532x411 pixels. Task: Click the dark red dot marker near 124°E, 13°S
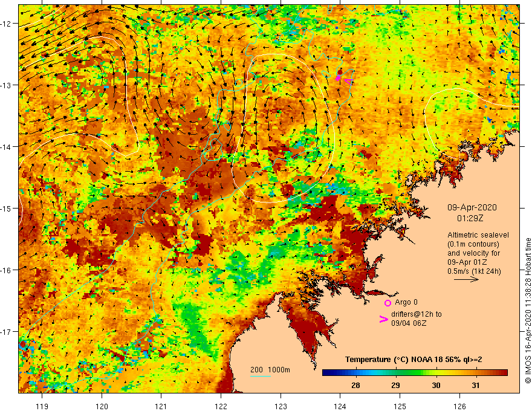[340, 73]
